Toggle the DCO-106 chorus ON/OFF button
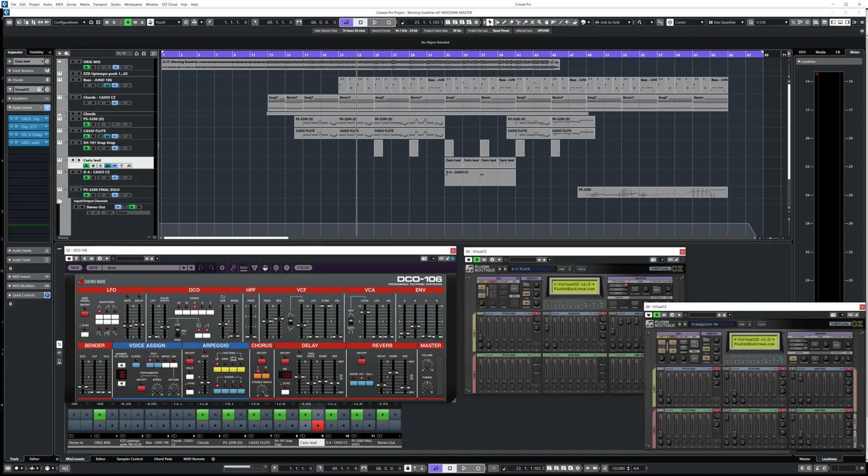 coord(262,361)
